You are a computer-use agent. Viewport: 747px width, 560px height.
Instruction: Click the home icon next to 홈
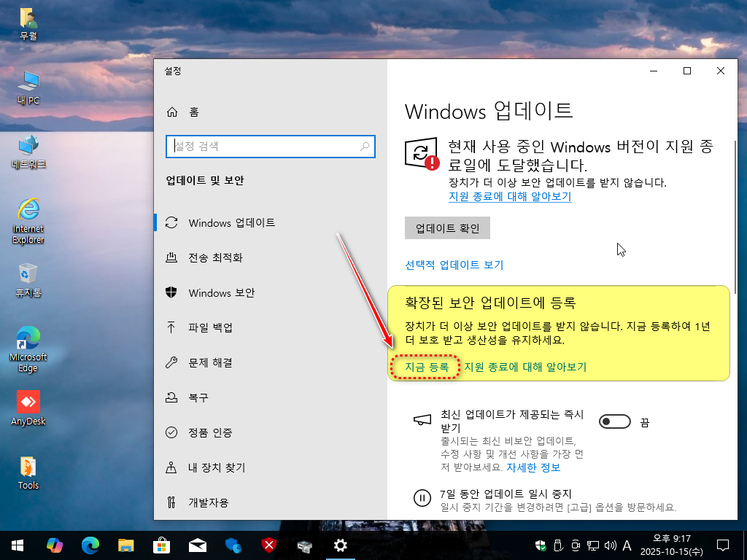click(172, 112)
